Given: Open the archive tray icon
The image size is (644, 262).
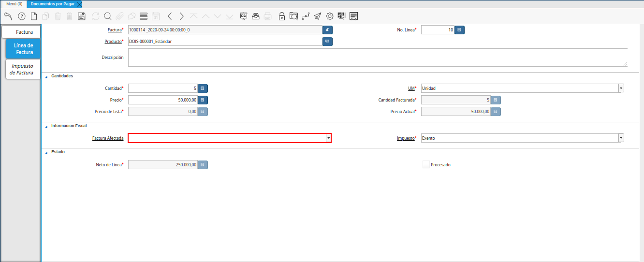Looking at the screenshot, I should [256, 16].
